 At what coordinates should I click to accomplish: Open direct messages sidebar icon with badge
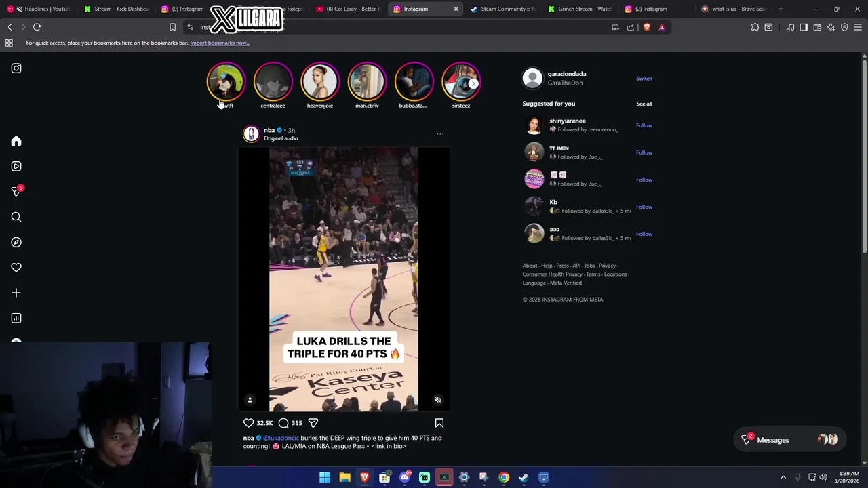click(x=16, y=192)
